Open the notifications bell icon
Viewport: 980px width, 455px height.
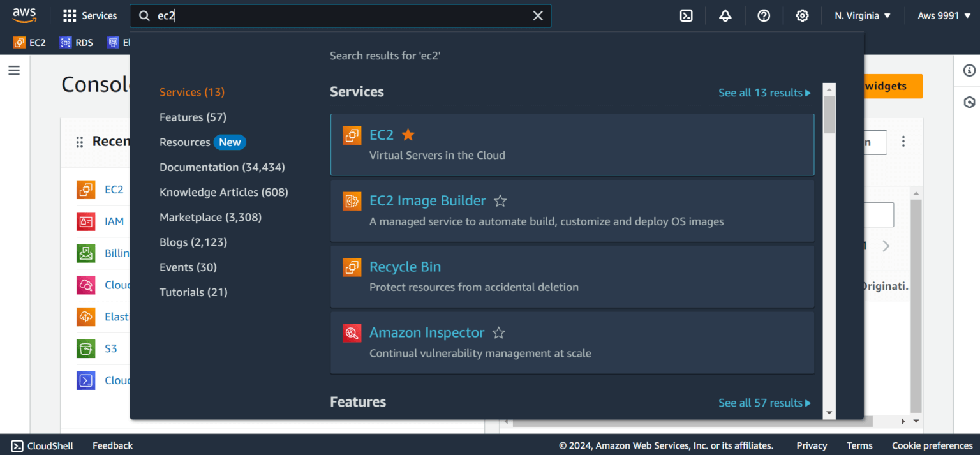coord(725,15)
